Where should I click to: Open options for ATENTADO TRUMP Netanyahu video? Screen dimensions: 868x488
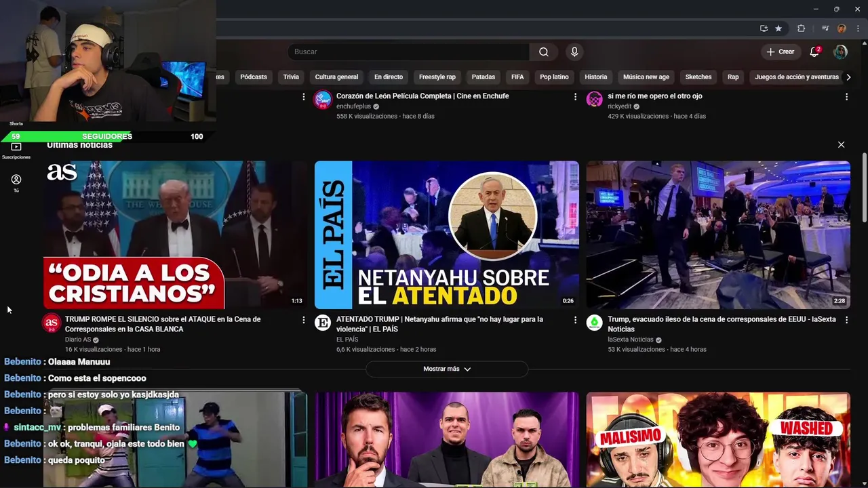[575, 320]
